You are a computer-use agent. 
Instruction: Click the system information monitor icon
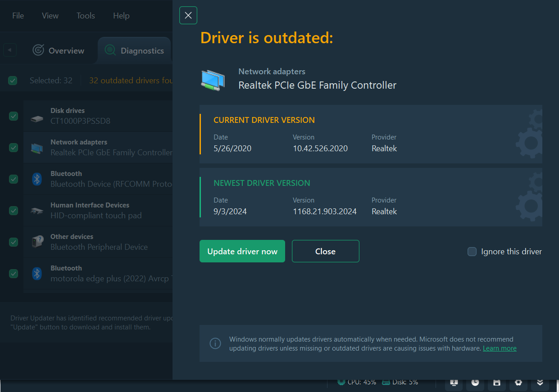point(454,382)
